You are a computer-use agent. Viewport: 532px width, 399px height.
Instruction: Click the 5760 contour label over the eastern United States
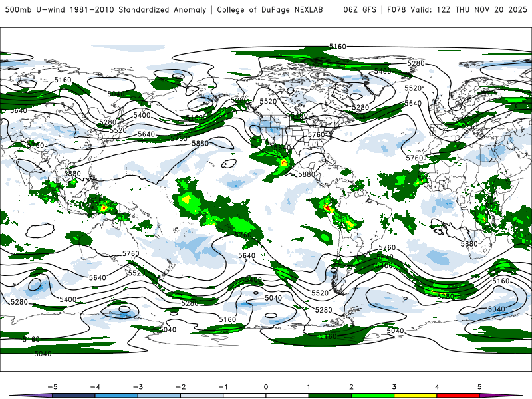coord(317,135)
